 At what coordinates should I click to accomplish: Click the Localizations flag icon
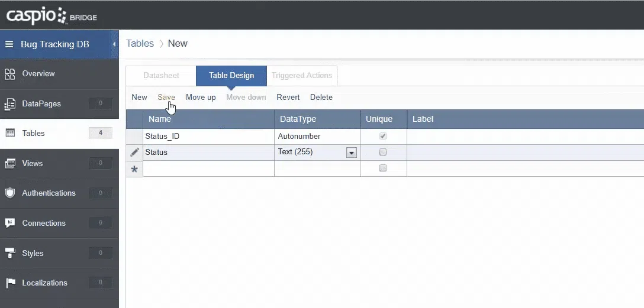pos(10,283)
